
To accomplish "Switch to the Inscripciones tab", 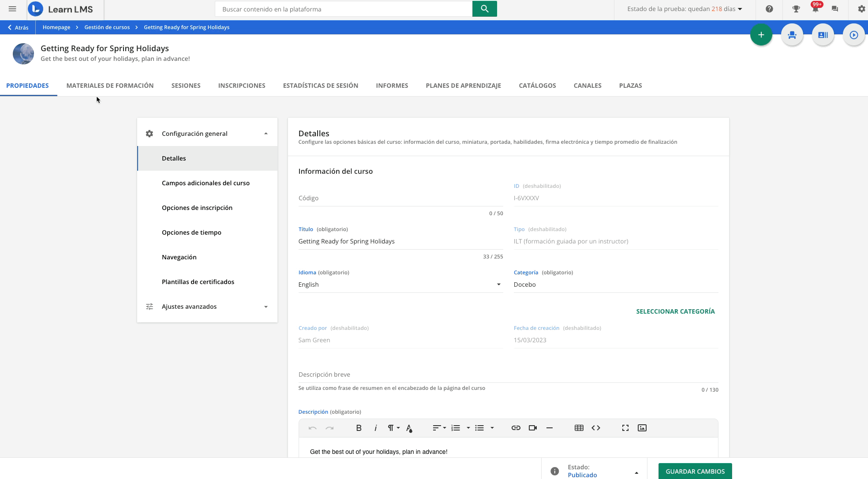I will [242, 86].
